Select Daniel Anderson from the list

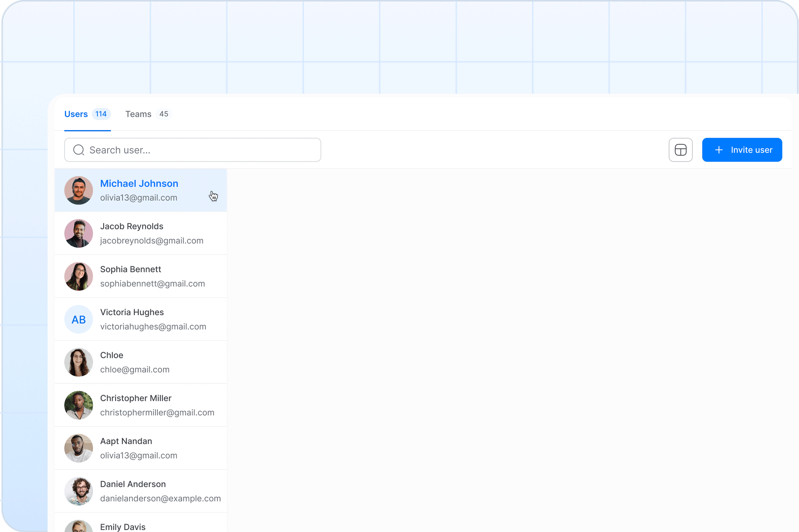[141, 491]
